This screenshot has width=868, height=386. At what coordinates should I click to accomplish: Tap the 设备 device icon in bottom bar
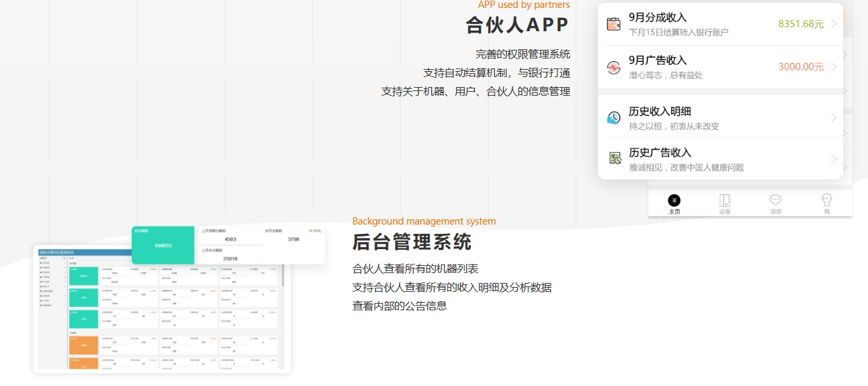[725, 200]
